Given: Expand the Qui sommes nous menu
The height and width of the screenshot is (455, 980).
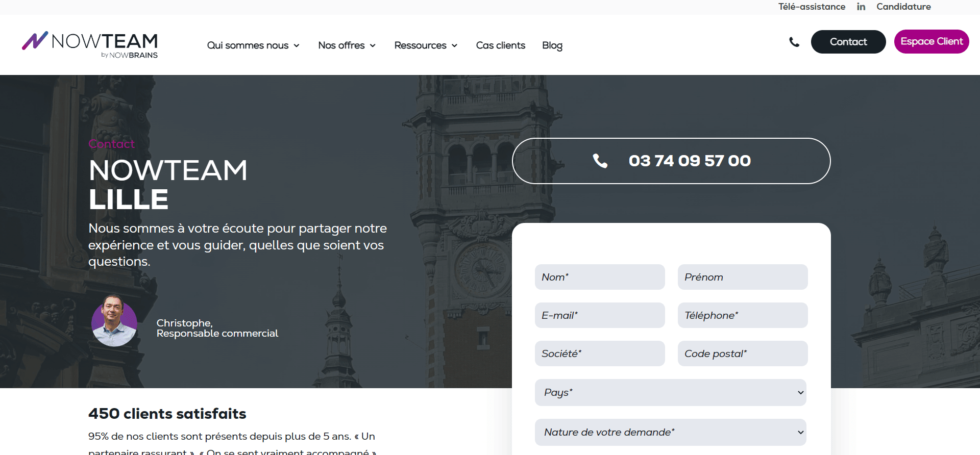Looking at the screenshot, I should pos(253,45).
